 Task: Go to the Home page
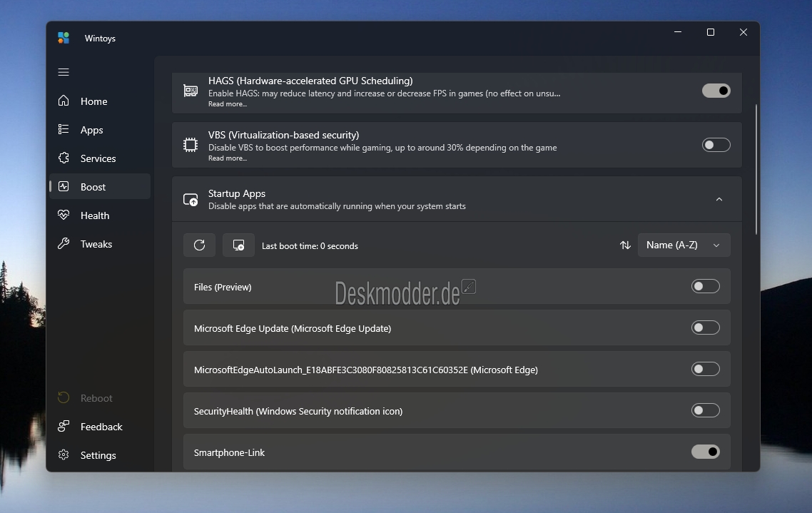[x=100, y=101]
